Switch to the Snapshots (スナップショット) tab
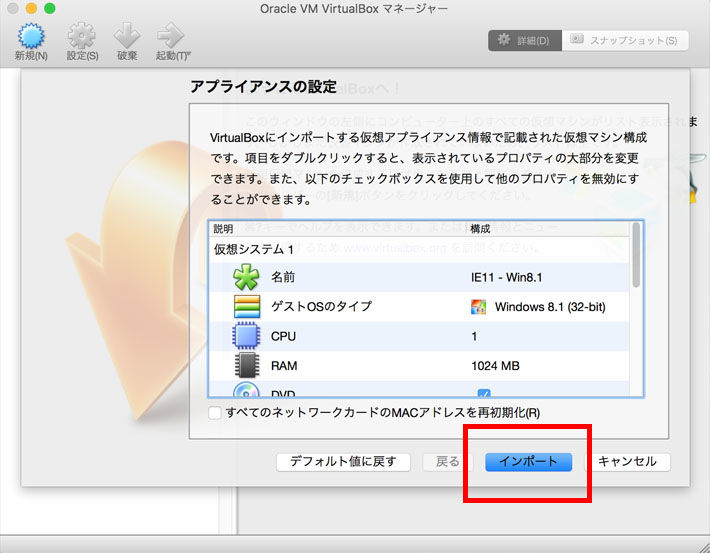The width and height of the screenshot is (710, 553). click(625, 41)
